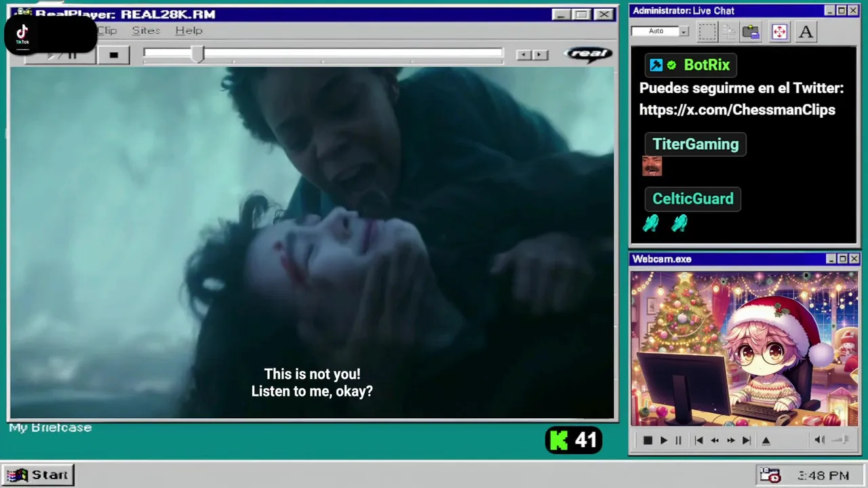Click the My Briefcase desktop label

click(x=50, y=428)
